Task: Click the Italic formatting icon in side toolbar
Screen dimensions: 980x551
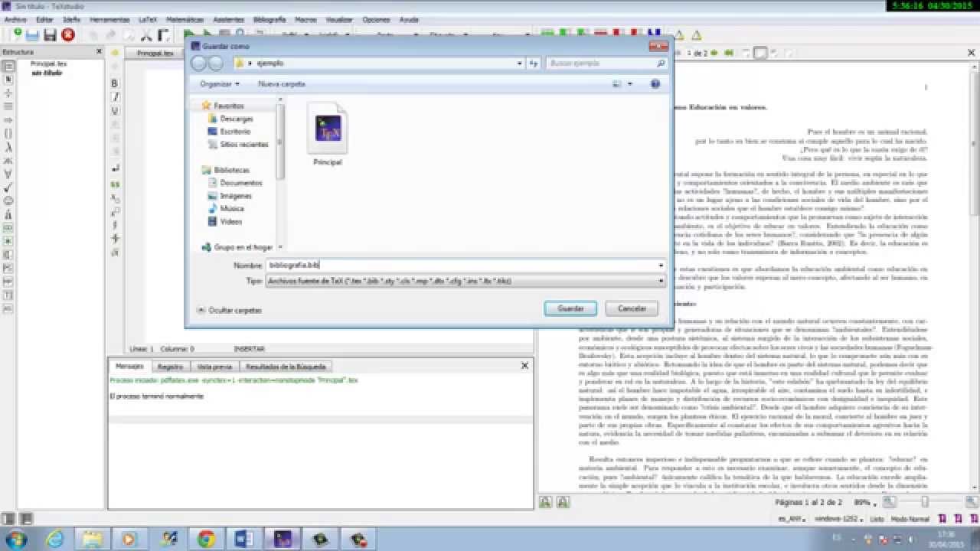Action: (115, 97)
